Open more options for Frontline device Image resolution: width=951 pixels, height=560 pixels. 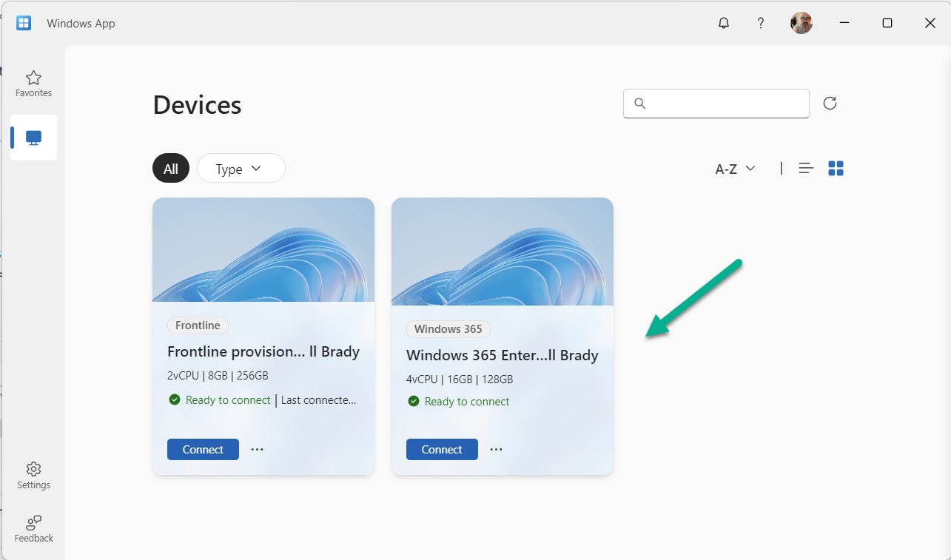point(257,449)
